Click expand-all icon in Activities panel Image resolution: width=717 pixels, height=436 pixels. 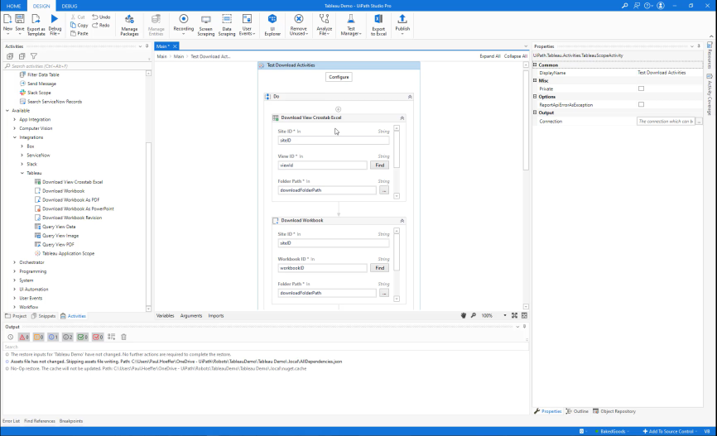point(10,56)
